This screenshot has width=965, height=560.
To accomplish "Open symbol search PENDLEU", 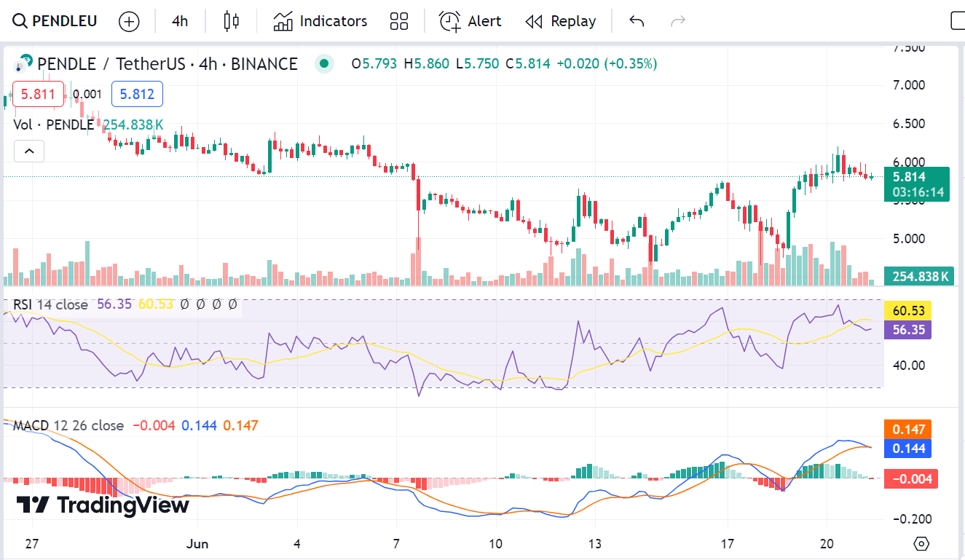I will [x=55, y=21].
